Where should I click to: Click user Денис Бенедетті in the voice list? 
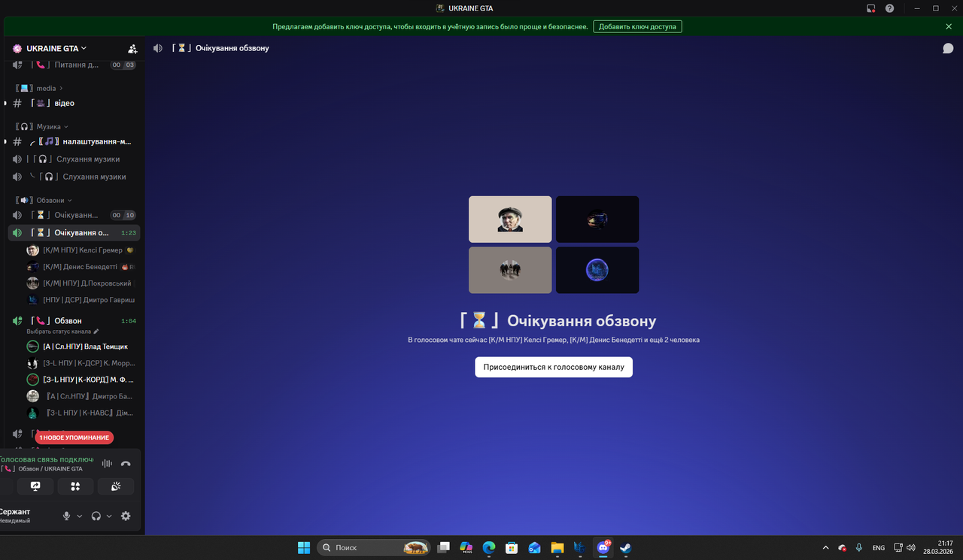[x=81, y=267]
